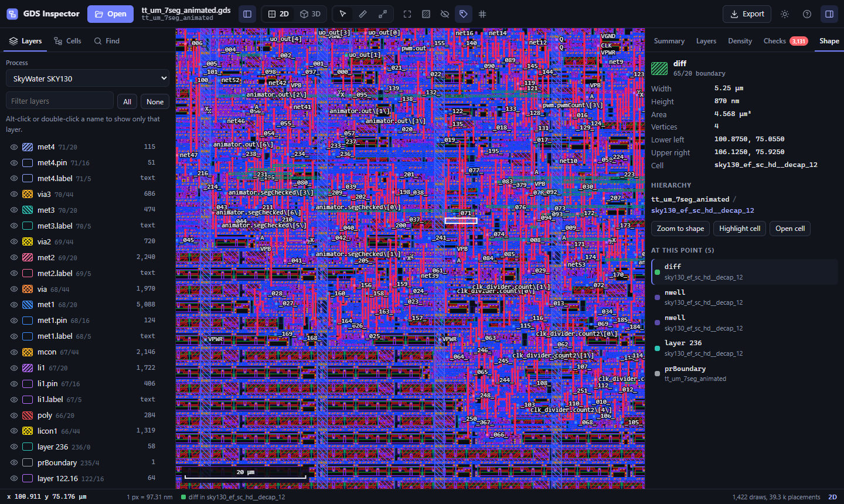Switch to 3D view mode
The image size is (844, 504).
(x=310, y=14)
